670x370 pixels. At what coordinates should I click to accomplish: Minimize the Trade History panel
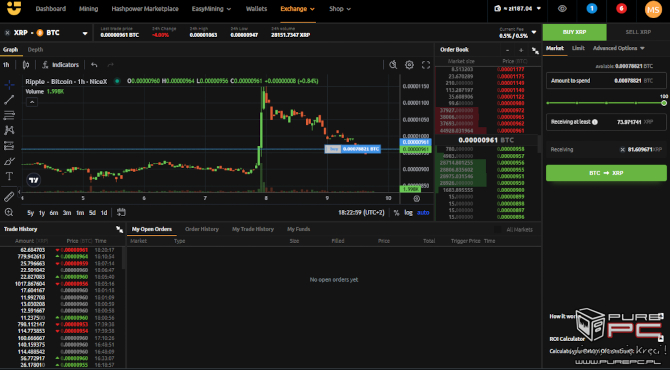119,229
